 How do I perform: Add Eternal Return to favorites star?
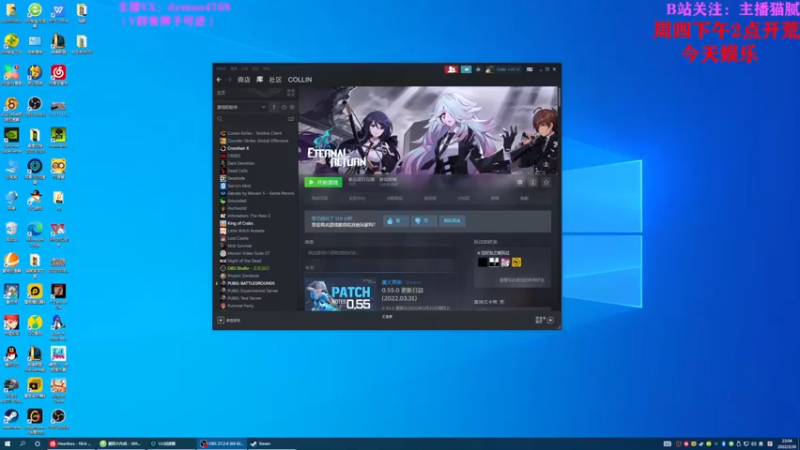546,182
